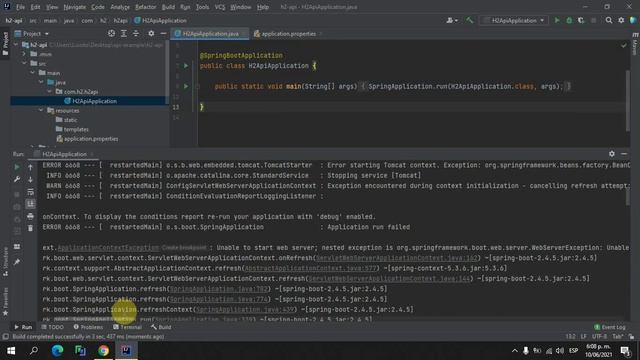
Task: Open Windows Start menu
Action: [11, 351]
